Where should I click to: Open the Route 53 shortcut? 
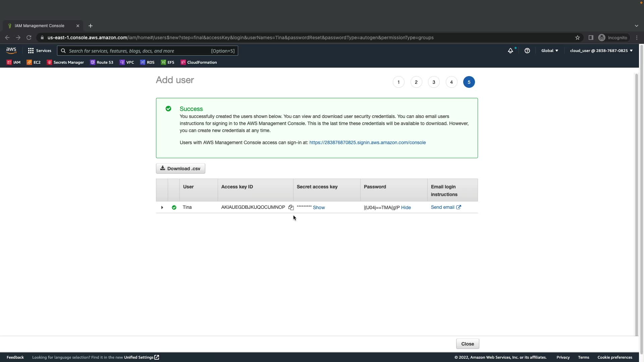[102, 62]
